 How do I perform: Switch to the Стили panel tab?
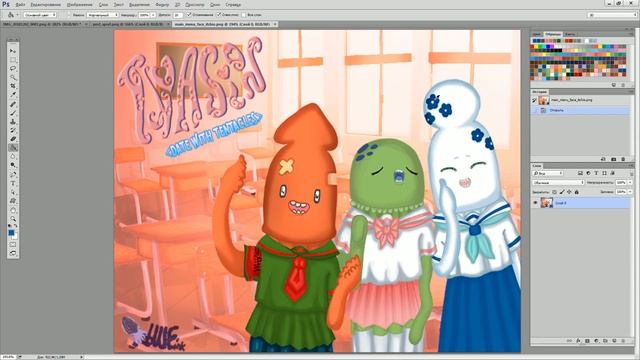coord(570,34)
